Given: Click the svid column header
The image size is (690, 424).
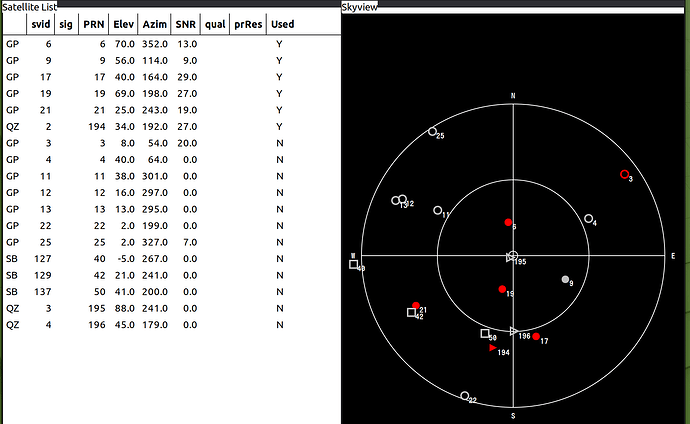Looking at the screenshot, I should click(x=40, y=24).
